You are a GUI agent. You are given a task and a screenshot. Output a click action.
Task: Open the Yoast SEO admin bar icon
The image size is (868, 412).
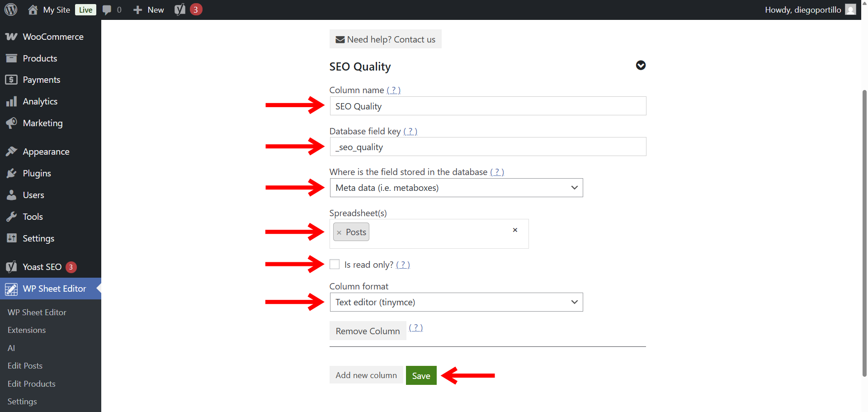[x=180, y=9]
